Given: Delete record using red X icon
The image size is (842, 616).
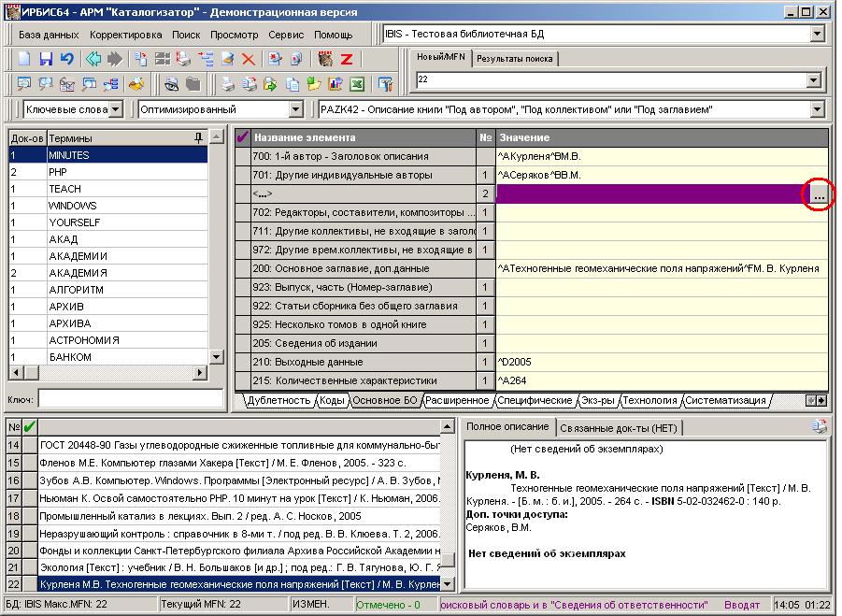Looking at the screenshot, I should click(x=249, y=59).
